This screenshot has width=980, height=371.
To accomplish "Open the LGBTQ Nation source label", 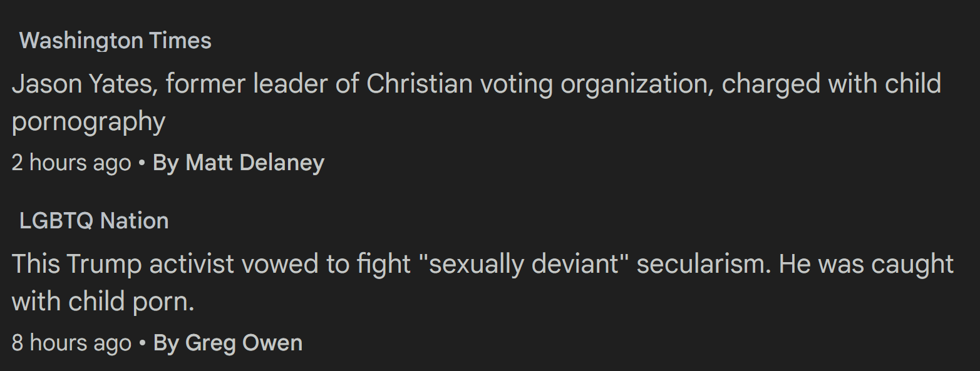I will click(x=94, y=221).
